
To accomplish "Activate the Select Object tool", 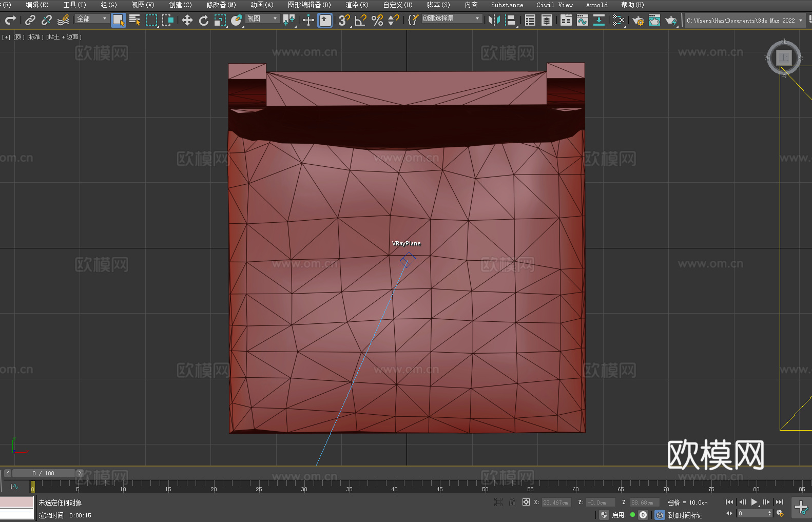I will [119, 20].
